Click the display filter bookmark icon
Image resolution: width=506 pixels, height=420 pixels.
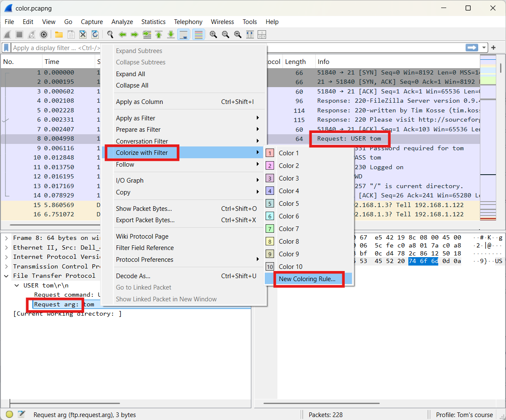point(6,48)
